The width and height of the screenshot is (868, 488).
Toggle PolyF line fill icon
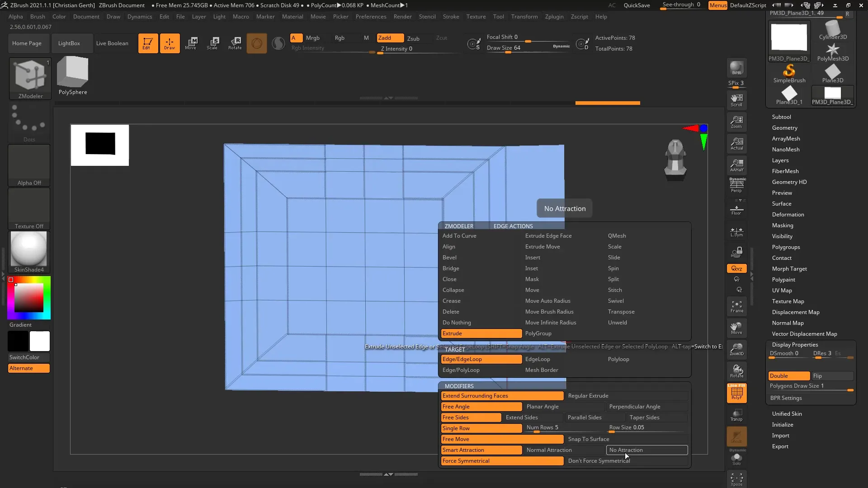point(736,392)
